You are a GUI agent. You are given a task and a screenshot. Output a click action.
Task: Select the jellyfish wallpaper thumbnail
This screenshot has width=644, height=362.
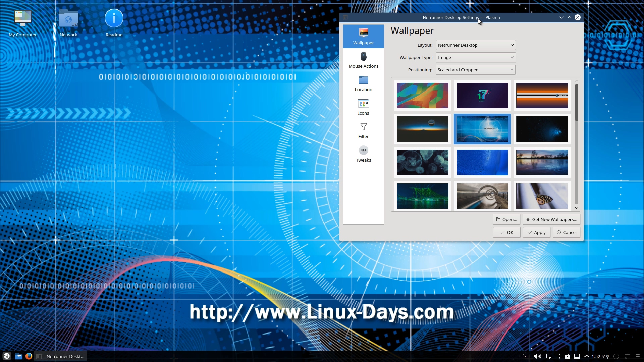click(x=422, y=163)
